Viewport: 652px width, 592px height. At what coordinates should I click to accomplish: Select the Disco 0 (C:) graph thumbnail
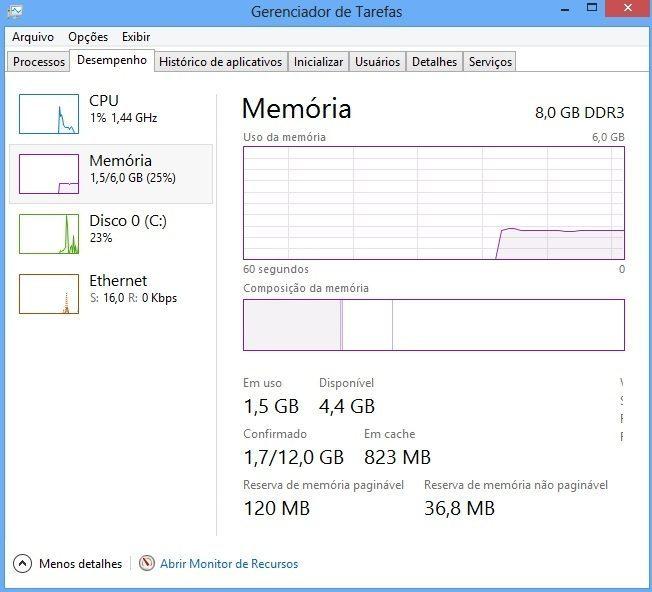48,234
